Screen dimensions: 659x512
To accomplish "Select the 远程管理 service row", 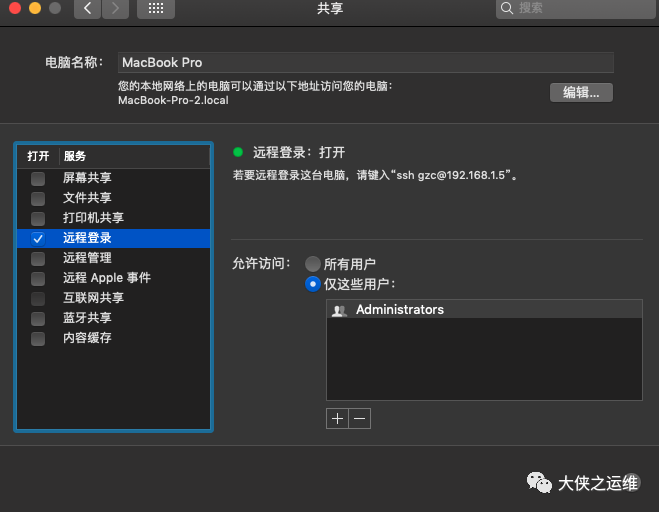I will pos(113,258).
